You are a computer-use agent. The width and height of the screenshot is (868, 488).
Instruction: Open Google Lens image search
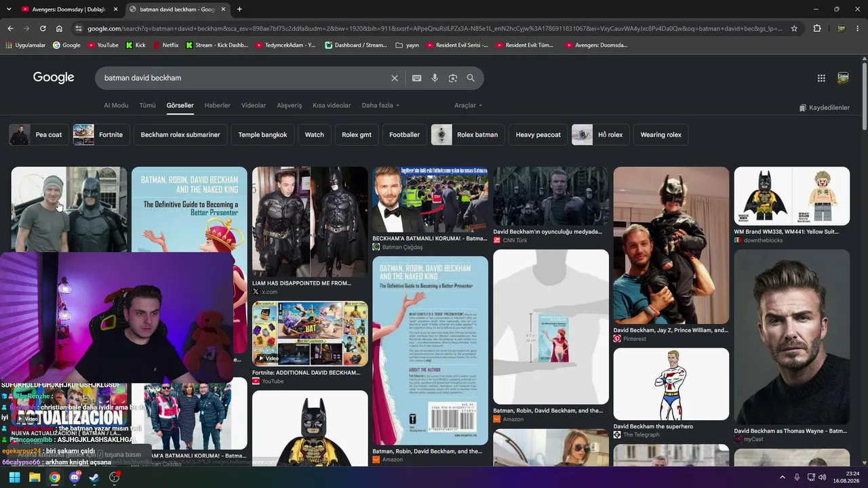coord(453,78)
